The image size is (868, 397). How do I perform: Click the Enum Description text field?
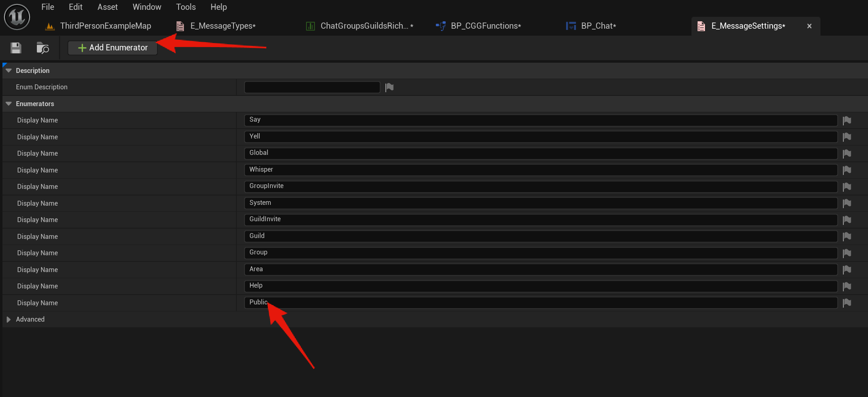pos(312,87)
